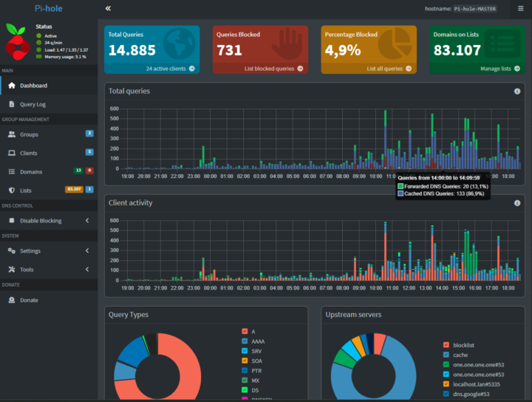The width and height of the screenshot is (532, 402).
Task: Click the blue 2 badge on Groups
Action: coord(89,133)
